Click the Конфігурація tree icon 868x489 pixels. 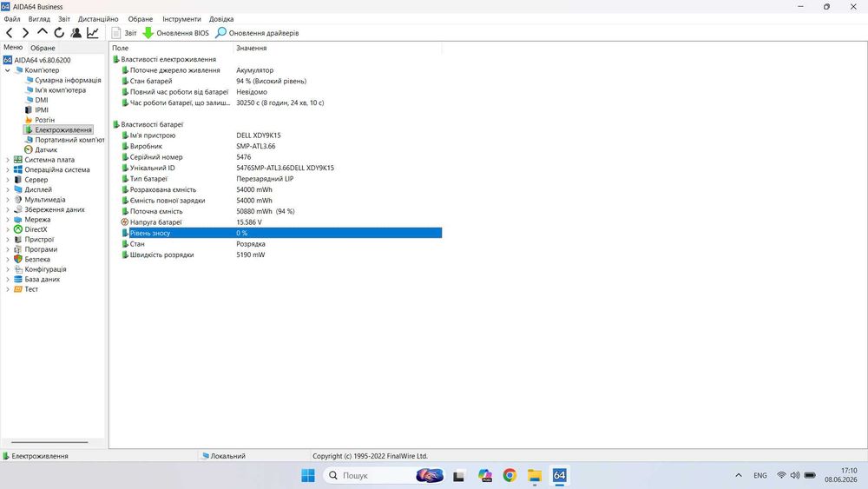point(17,270)
